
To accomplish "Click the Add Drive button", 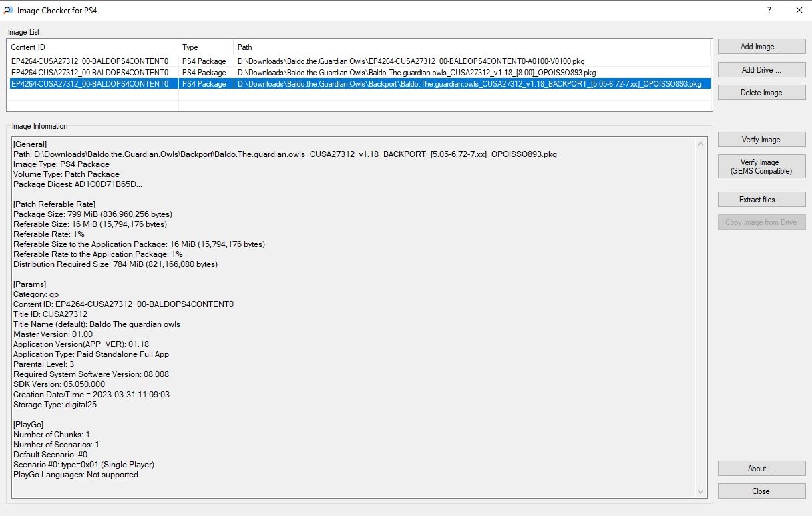I will tap(761, 69).
